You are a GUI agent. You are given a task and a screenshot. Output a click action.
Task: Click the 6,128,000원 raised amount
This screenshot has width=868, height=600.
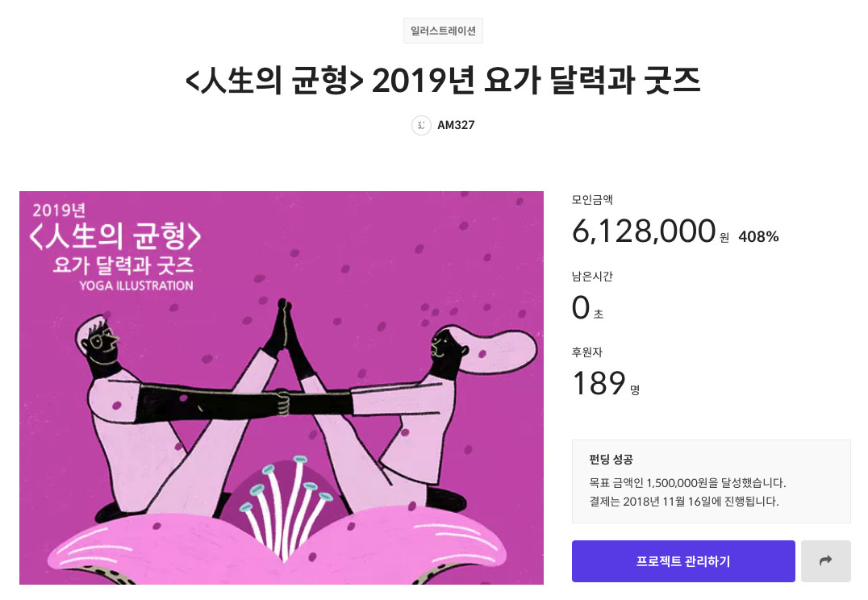click(644, 231)
